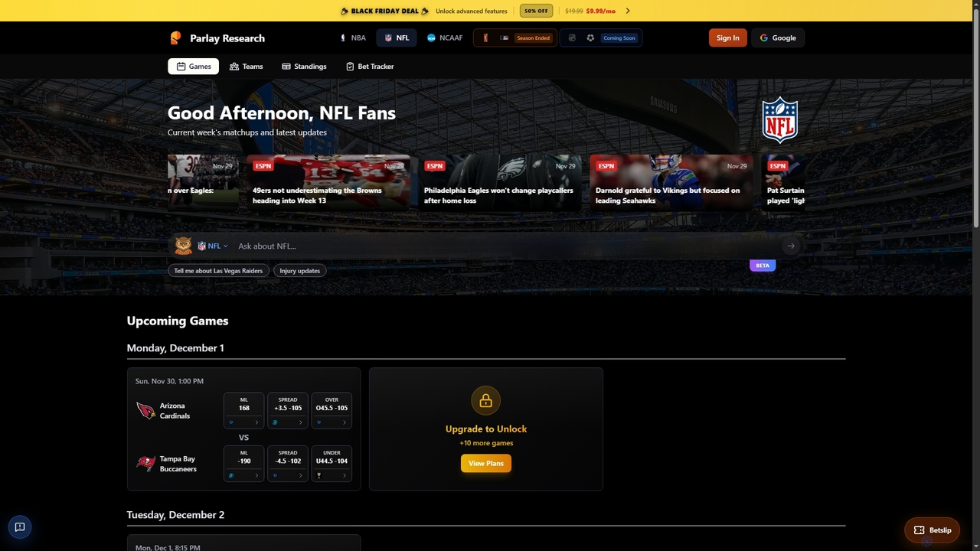
Task: Click the 'Tampa Bay Buccaneers' team name
Action: click(x=178, y=464)
